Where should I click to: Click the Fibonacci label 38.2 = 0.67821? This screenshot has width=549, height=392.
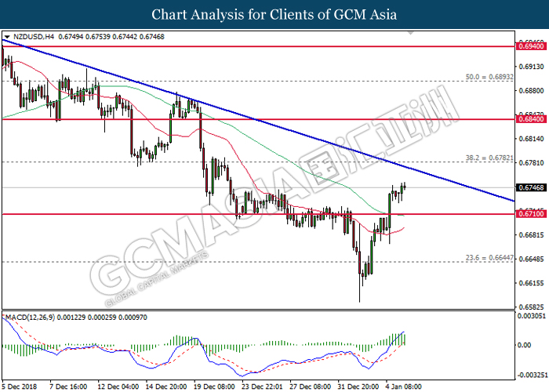pos(489,158)
